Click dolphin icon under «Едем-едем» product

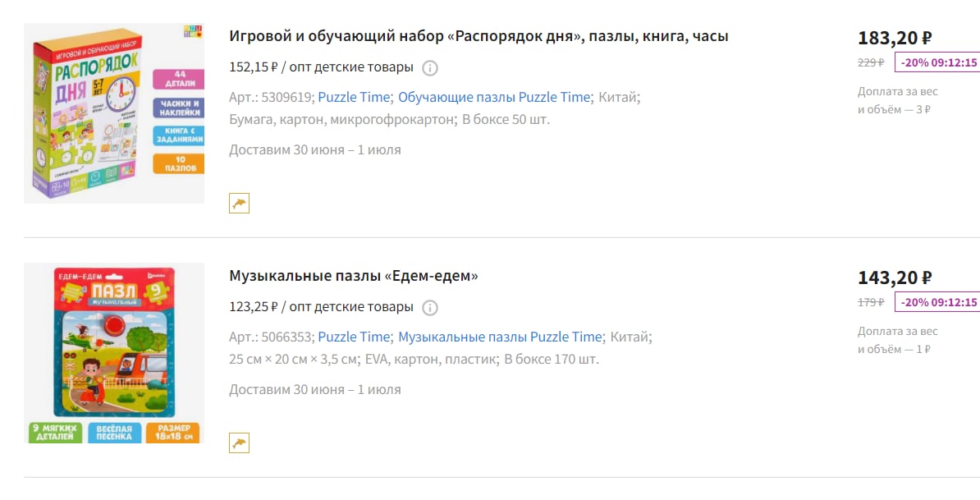[x=240, y=443]
